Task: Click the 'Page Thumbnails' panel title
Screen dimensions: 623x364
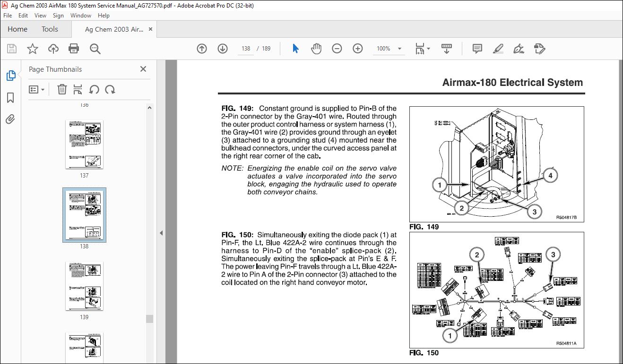Action: (55, 69)
